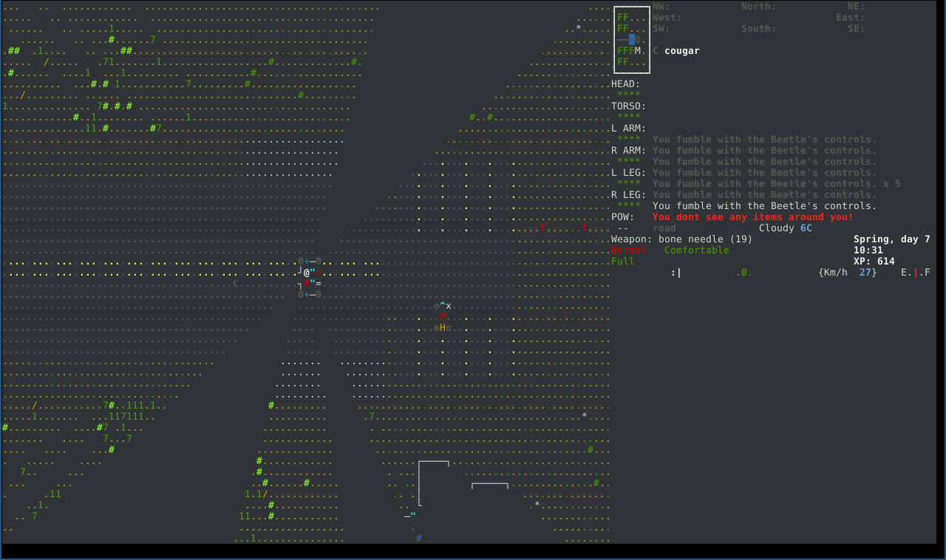The width and height of the screenshot is (946, 560).
Task: Click the North compass direction label
Action: click(759, 7)
